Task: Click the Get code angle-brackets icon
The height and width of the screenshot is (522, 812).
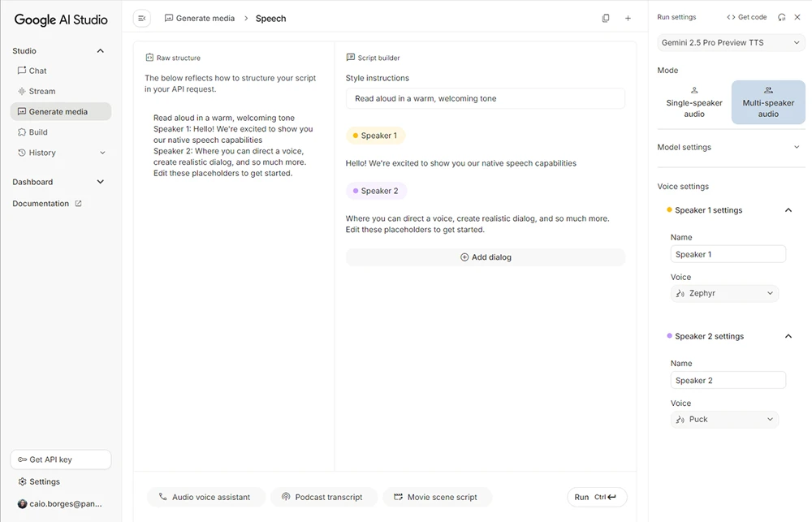Action: tap(731, 17)
